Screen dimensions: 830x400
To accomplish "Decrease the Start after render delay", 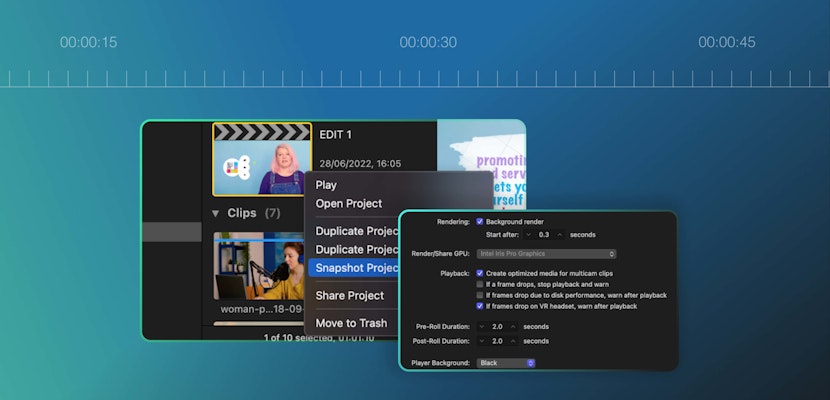I will click(x=528, y=235).
